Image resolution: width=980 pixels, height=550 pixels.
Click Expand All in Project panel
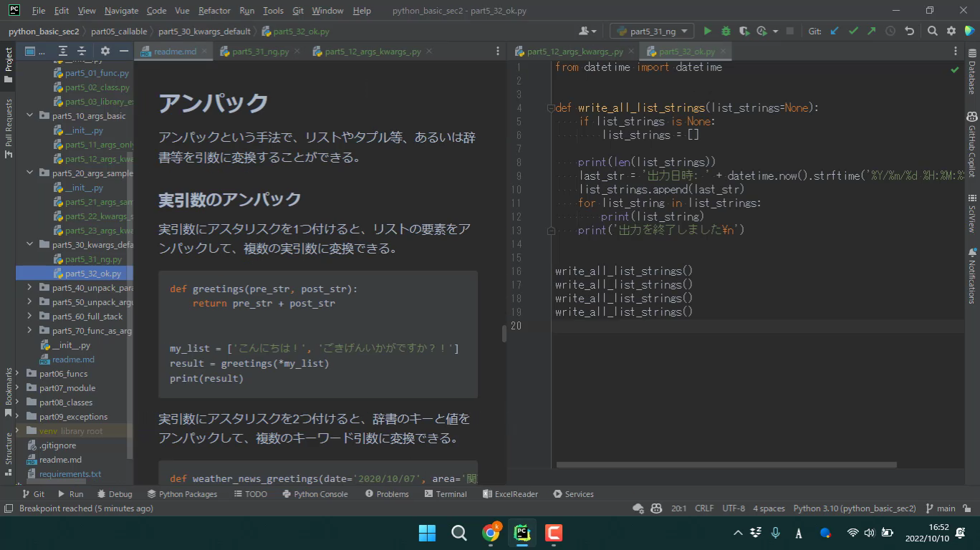pyautogui.click(x=63, y=51)
